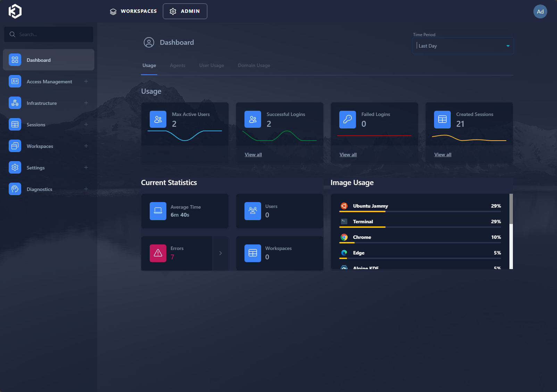
Task: Click the Admin gear icon
Action: coord(173,11)
